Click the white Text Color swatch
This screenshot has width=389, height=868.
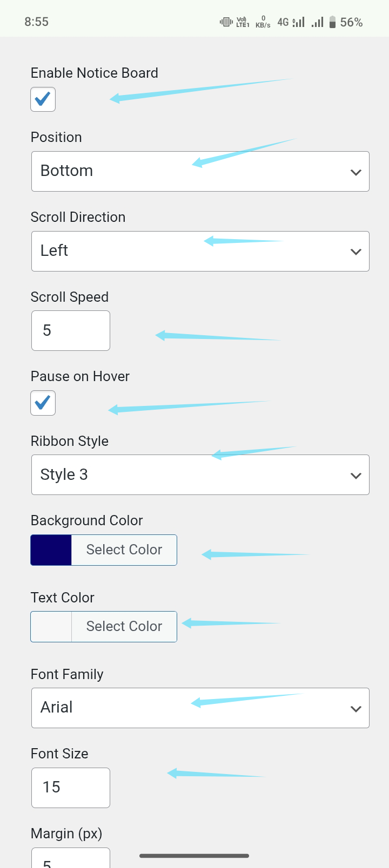pos(51,627)
